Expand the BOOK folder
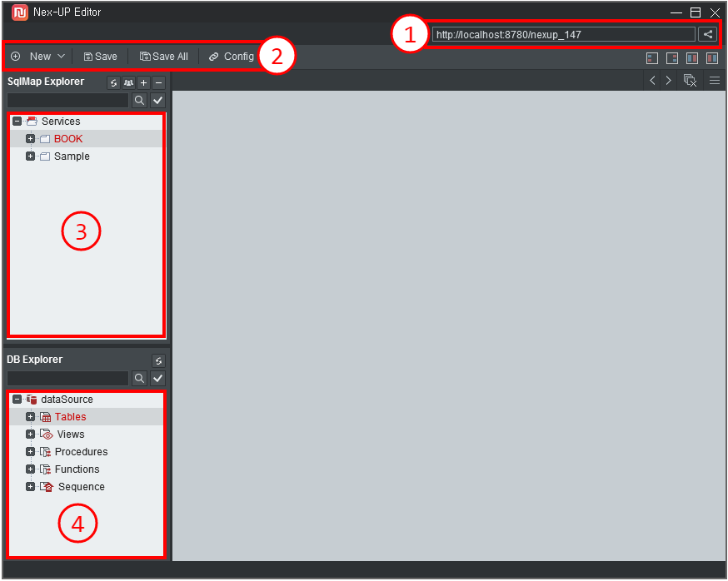This screenshot has height=581, width=728. tap(30, 139)
